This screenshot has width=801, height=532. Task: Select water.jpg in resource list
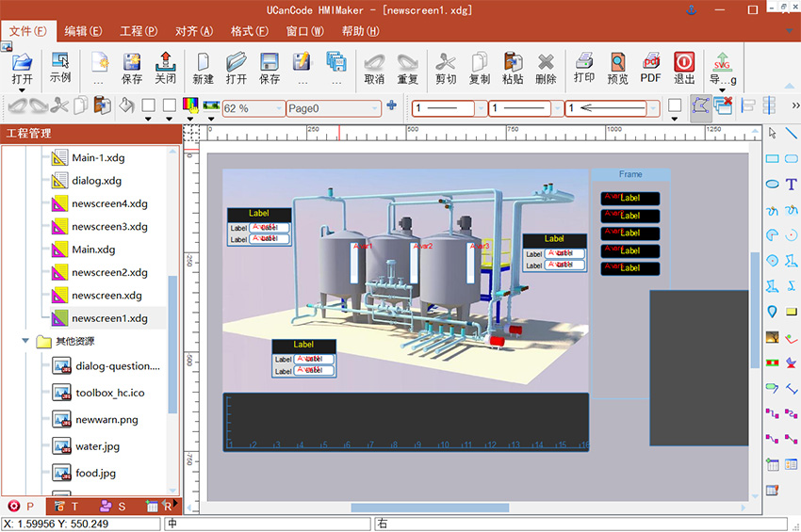coord(97,446)
